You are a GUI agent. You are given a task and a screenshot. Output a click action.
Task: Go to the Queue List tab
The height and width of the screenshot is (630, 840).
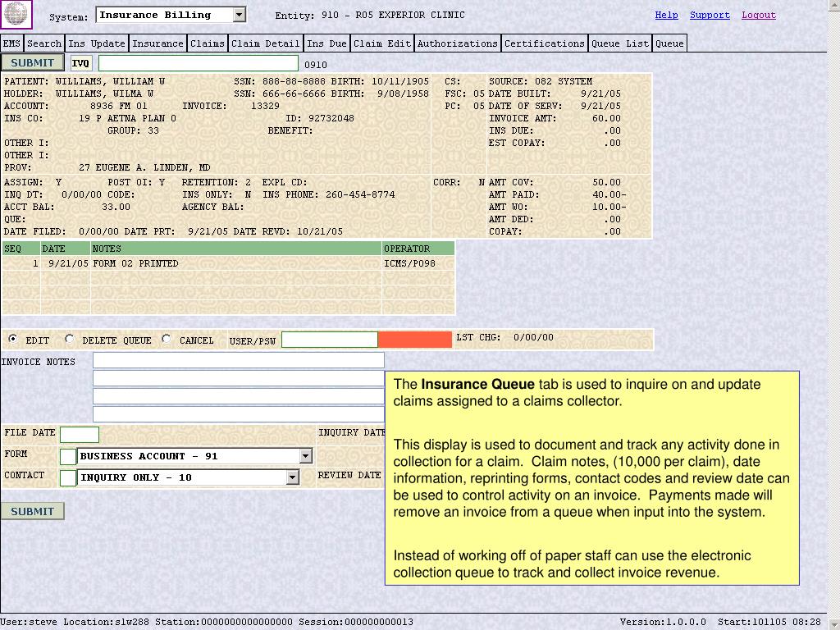pyautogui.click(x=620, y=43)
